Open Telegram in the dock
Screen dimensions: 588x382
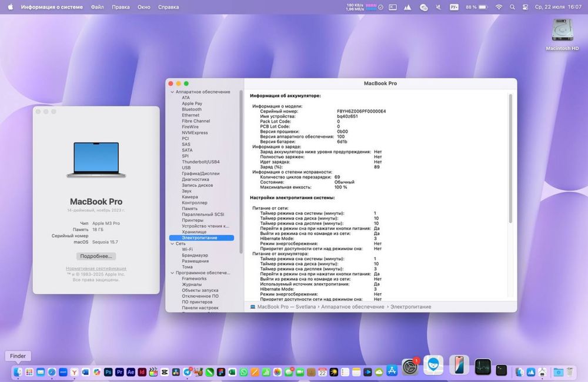pos(187,372)
